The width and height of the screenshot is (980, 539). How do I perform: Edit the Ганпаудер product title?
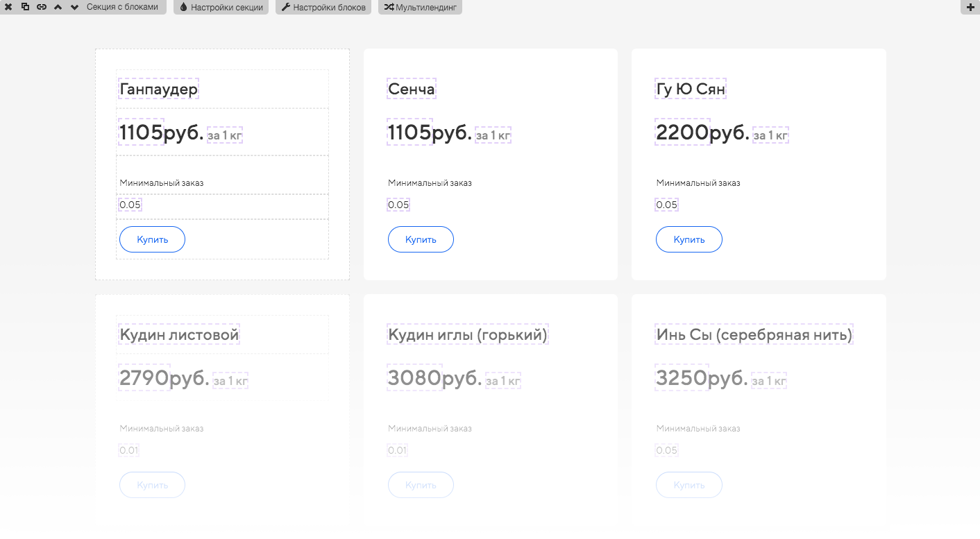pyautogui.click(x=158, y=89)
